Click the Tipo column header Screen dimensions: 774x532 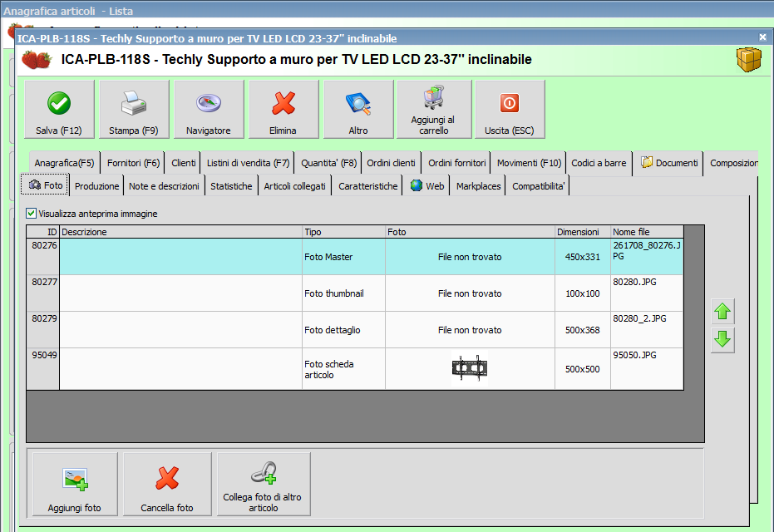tap(343, 232)
